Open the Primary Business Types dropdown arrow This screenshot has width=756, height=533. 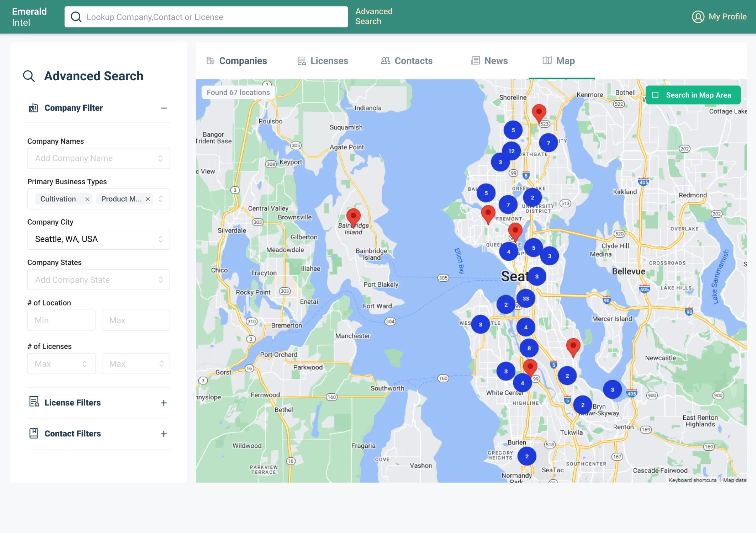pyautogui.click(x=161, y=199)
